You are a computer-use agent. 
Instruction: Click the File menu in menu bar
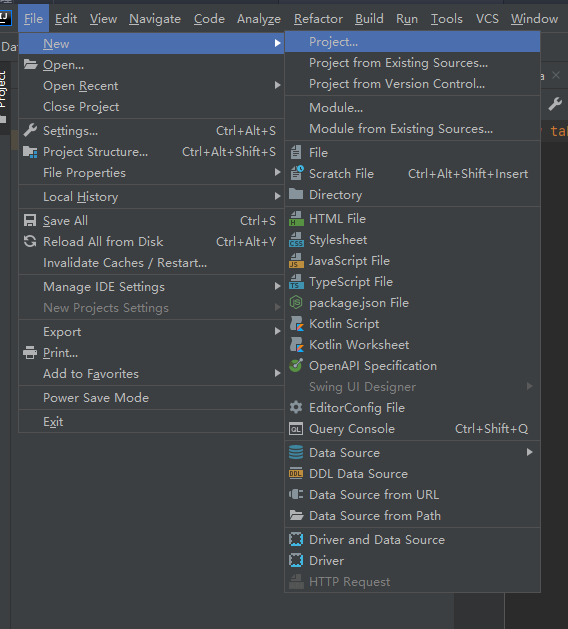click(x=33, y=19)
